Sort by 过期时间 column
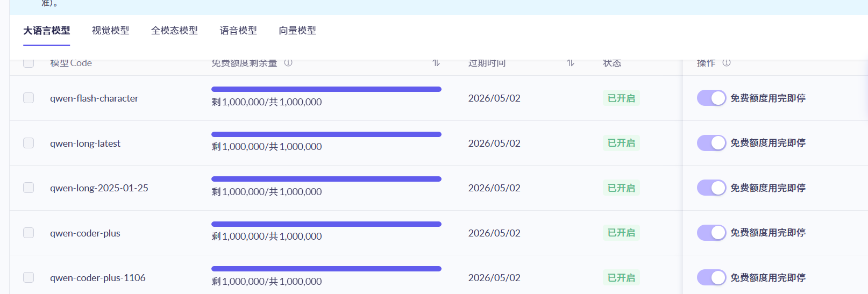The width and height of the screenshot is (868, 294). [x=571, y=63]
